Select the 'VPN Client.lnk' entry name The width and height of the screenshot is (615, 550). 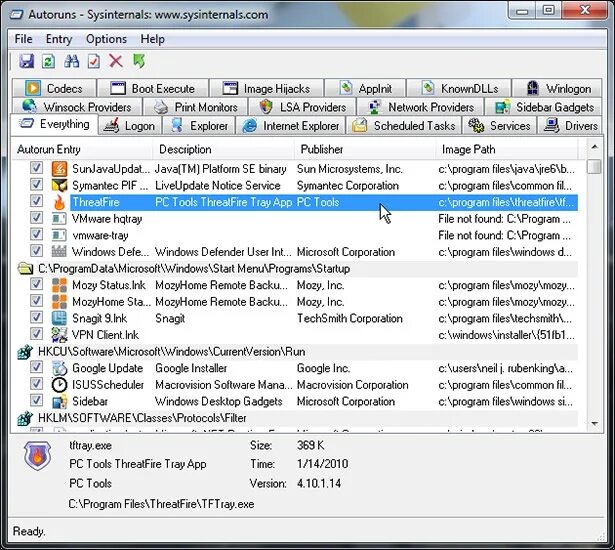click(106, 335)
